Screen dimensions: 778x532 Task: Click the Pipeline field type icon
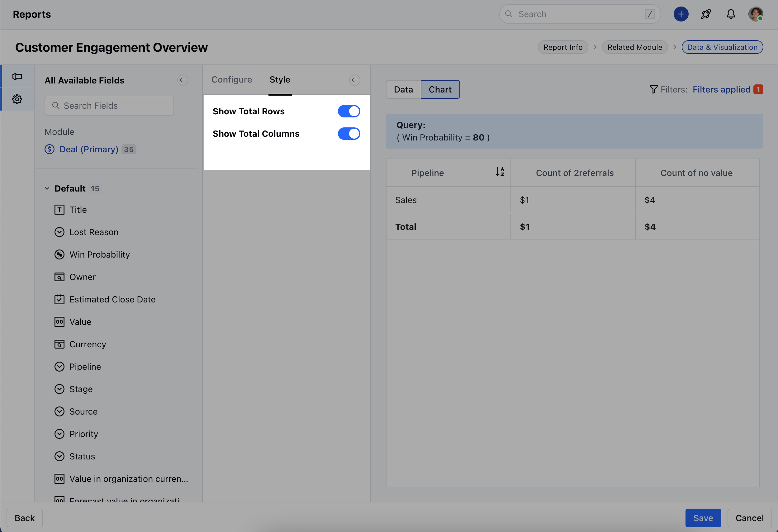59,367
